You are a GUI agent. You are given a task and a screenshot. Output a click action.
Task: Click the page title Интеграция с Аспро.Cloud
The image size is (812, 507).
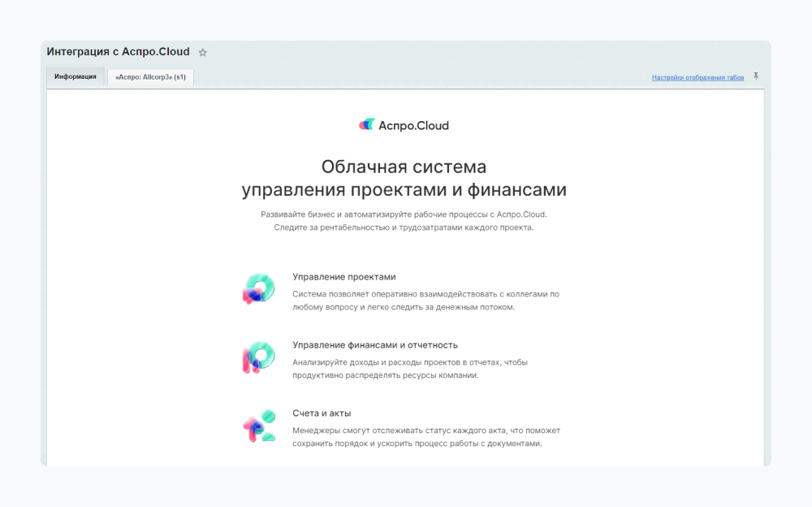[x=118, y=51]
